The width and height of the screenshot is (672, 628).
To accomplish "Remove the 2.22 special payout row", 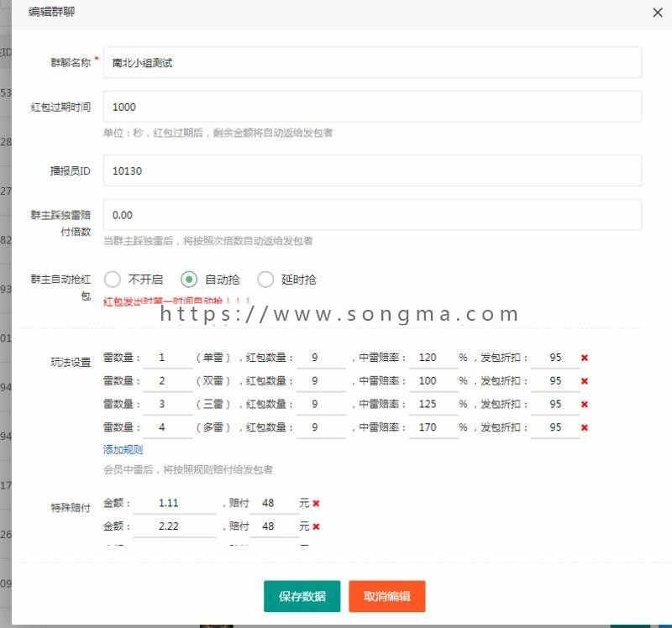I will click(x=316, y=526).
